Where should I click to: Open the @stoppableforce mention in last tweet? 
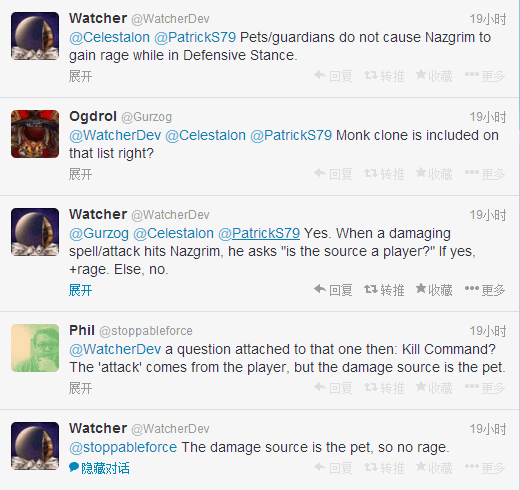123,447
